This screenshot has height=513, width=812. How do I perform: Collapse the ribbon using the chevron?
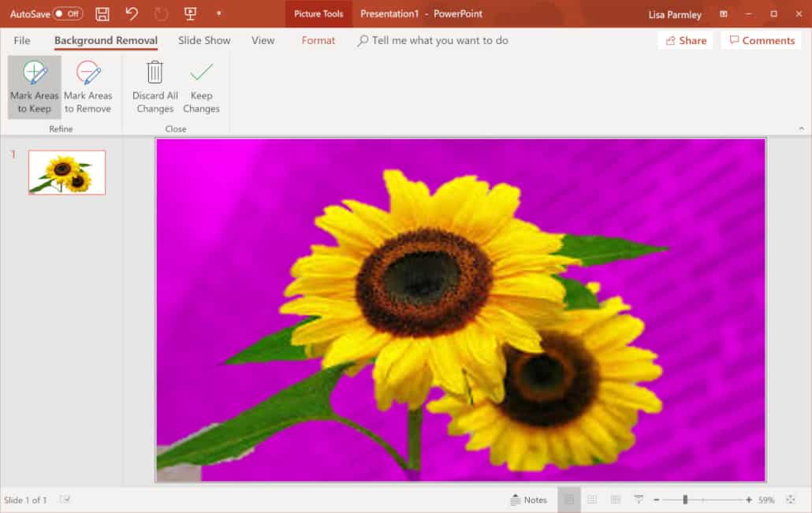(801, 127)
